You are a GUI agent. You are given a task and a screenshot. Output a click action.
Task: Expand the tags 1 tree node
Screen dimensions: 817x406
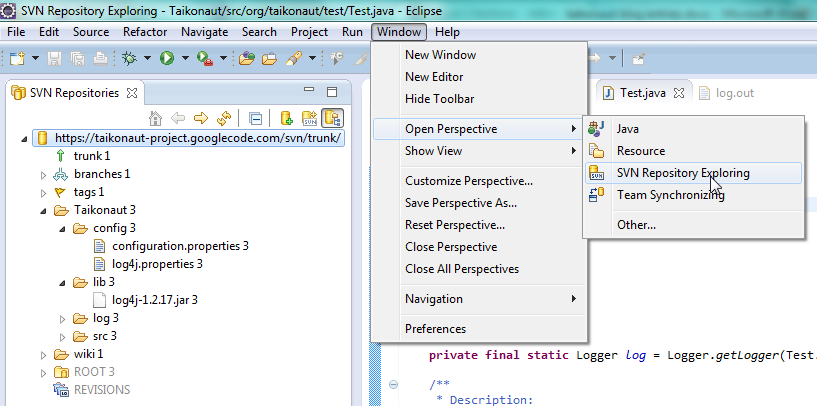pos(43,193)
